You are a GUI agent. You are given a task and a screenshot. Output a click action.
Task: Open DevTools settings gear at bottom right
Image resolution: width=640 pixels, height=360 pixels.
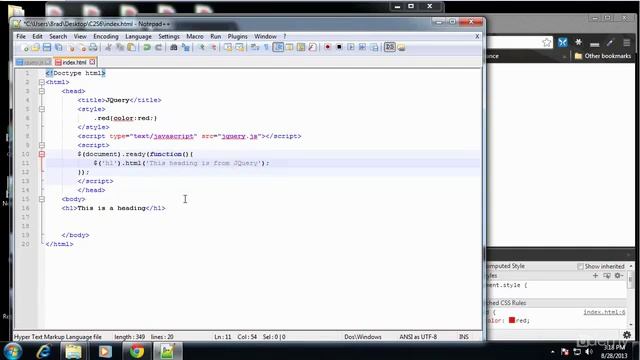pos(627,335)
